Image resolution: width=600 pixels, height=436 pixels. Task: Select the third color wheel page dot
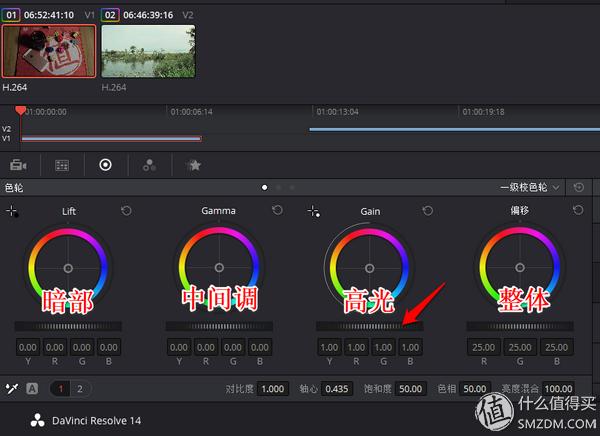click(x=292, y=188)
